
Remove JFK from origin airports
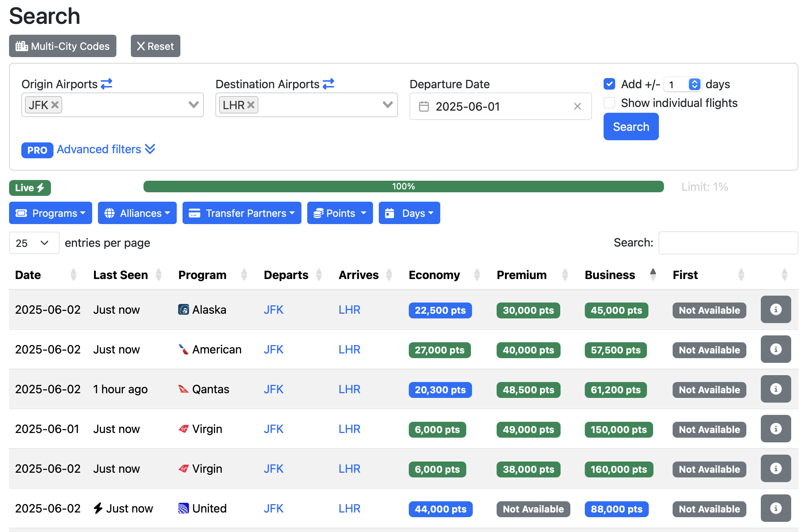[x=55, y=105]
